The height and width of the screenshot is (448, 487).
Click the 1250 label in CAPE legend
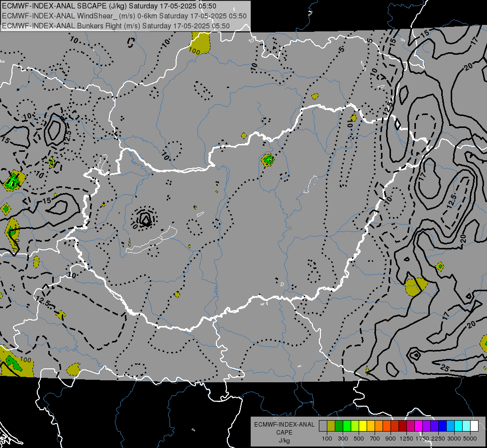click(406, 439)
